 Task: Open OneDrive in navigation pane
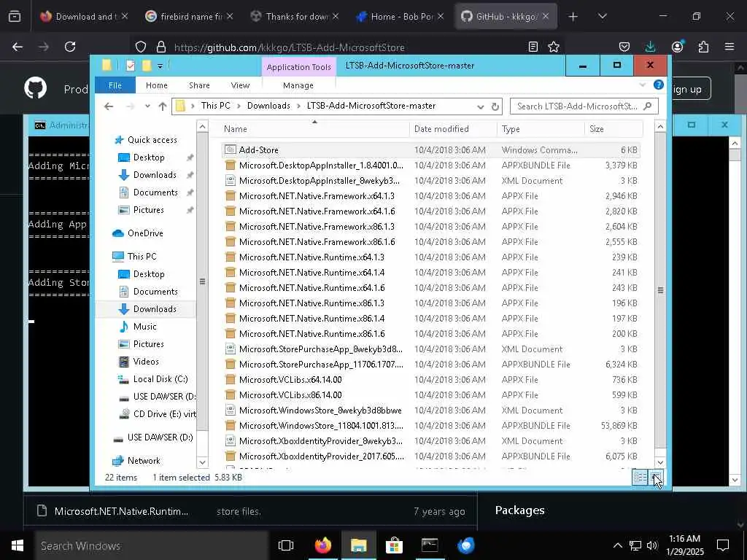[145, 233]
